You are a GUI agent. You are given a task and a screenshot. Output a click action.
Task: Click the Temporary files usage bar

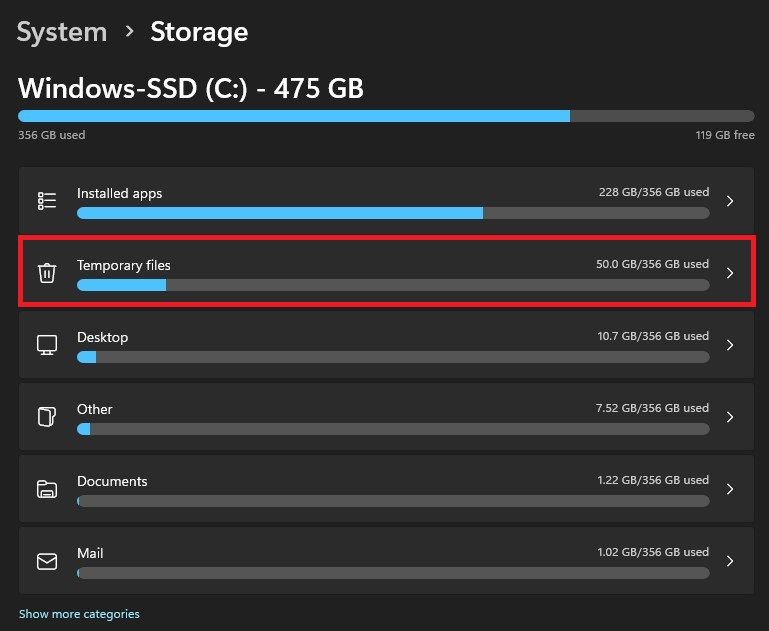click(x=393, y=285)
